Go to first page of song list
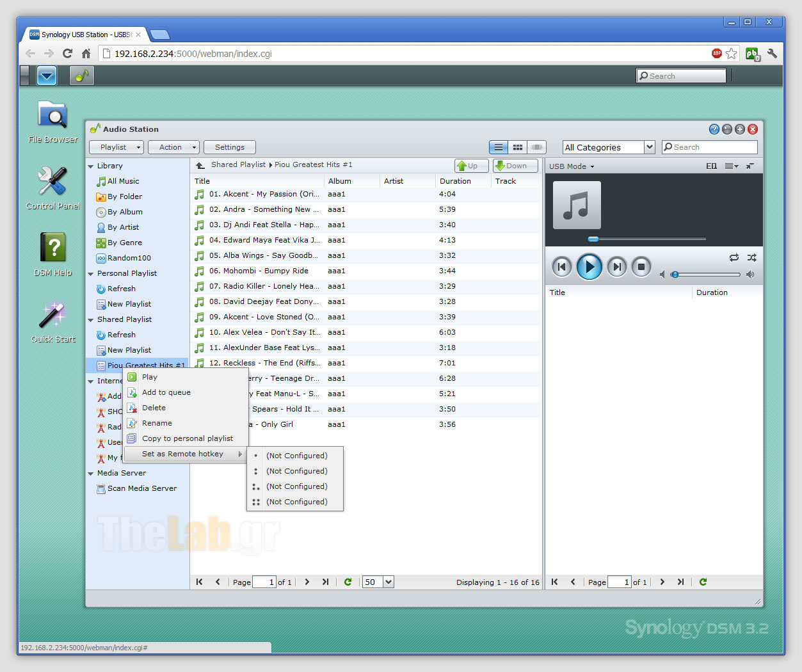802x672 pixels. [200, 582]
